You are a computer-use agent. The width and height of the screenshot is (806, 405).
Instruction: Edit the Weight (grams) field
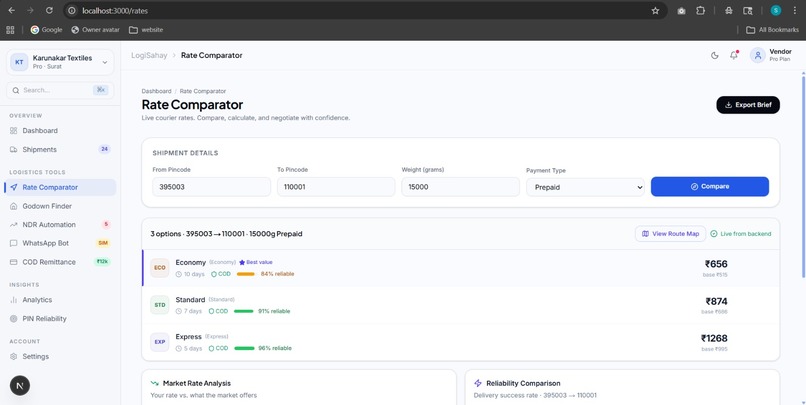coord(461,187)
